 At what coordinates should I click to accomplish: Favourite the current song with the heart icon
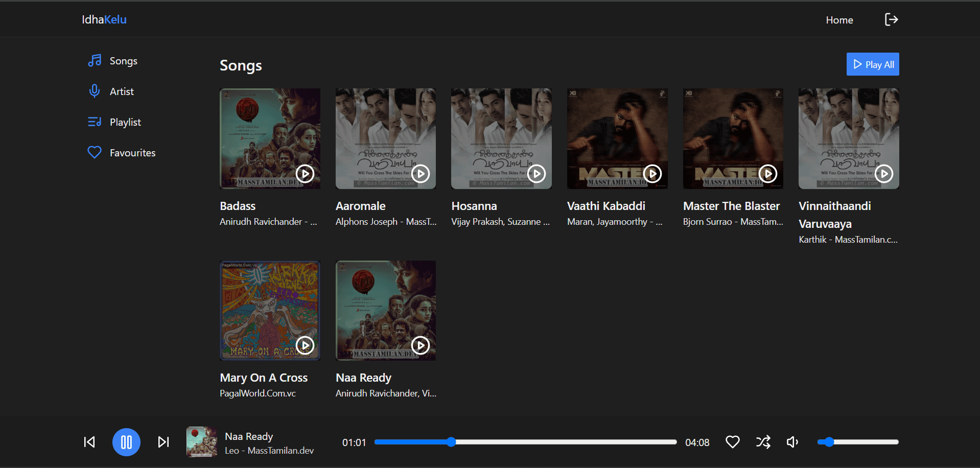tap(732, 441)
